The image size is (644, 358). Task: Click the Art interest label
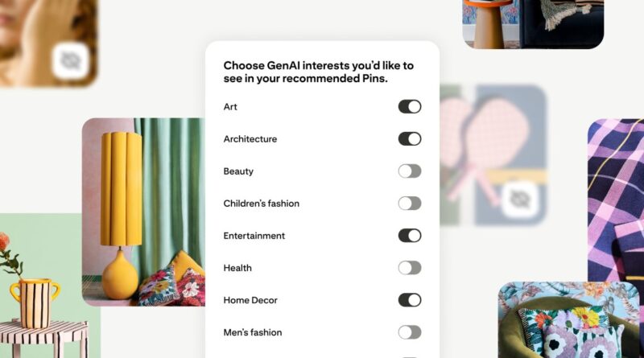click(230, 107)
